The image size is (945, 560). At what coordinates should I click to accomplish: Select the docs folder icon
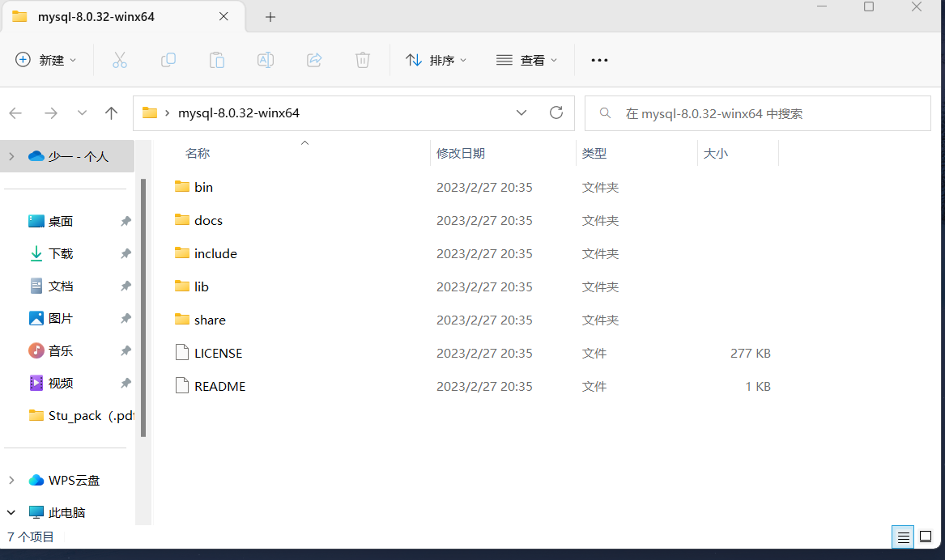(x=182, y=220)
